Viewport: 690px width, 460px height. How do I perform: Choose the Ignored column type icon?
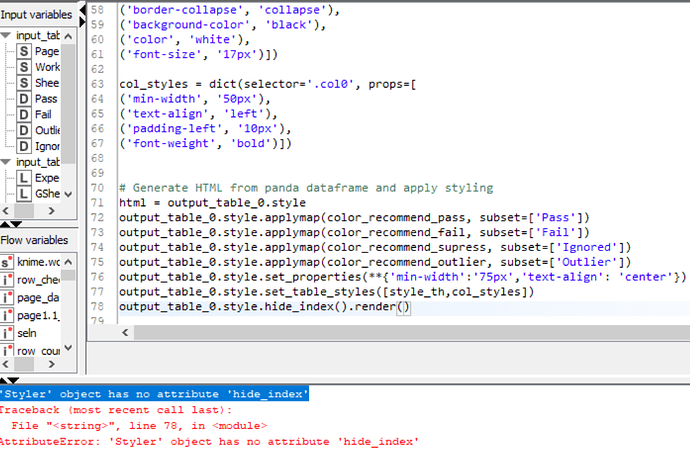click(x=24, y=147)
